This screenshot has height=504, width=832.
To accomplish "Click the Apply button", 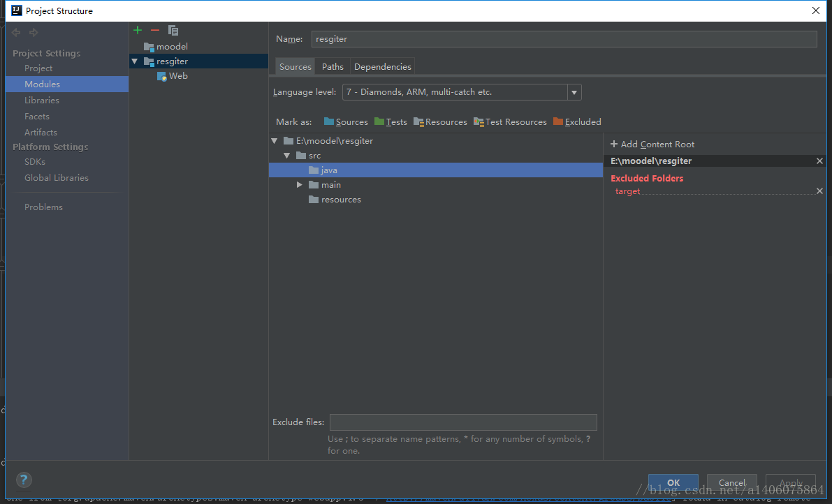I will (791, 482).
